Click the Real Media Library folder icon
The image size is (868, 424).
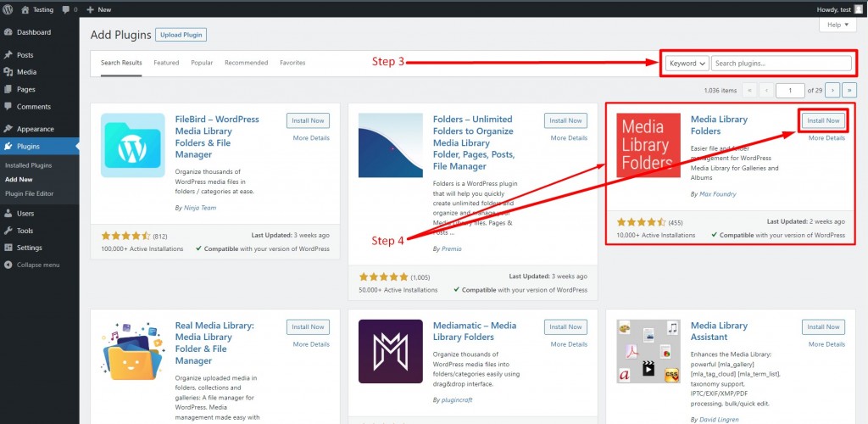[x=133, y=351]
